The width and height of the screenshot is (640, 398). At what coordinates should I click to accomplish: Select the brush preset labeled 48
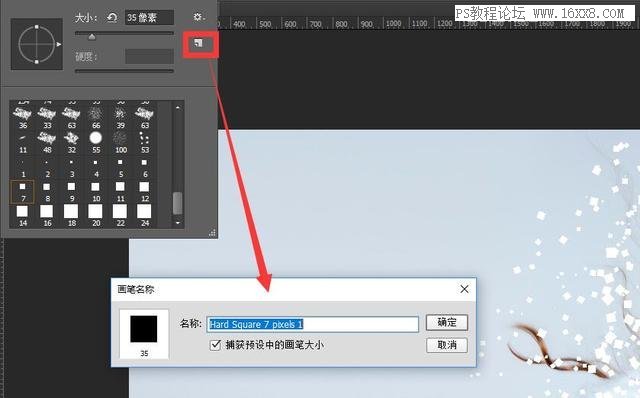click(x=47, y=142)
